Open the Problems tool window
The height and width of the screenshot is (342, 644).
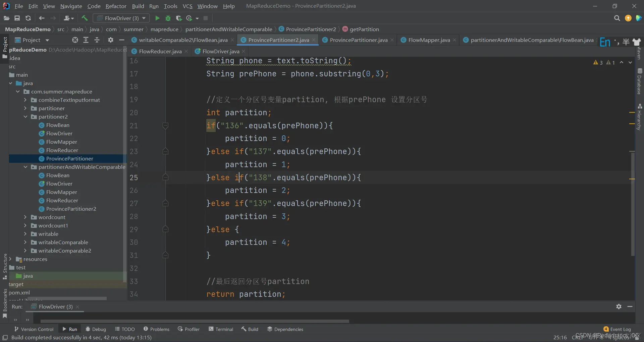tap(156, 329)
